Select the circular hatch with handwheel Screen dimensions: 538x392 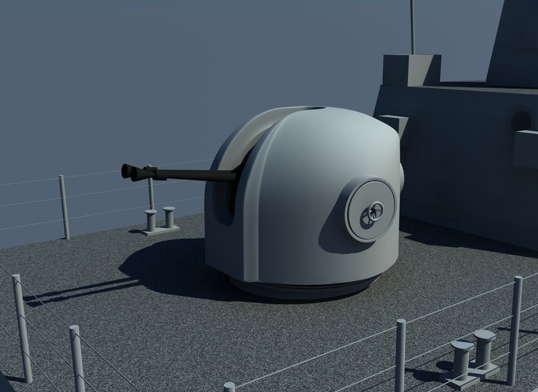coord(371,209)
